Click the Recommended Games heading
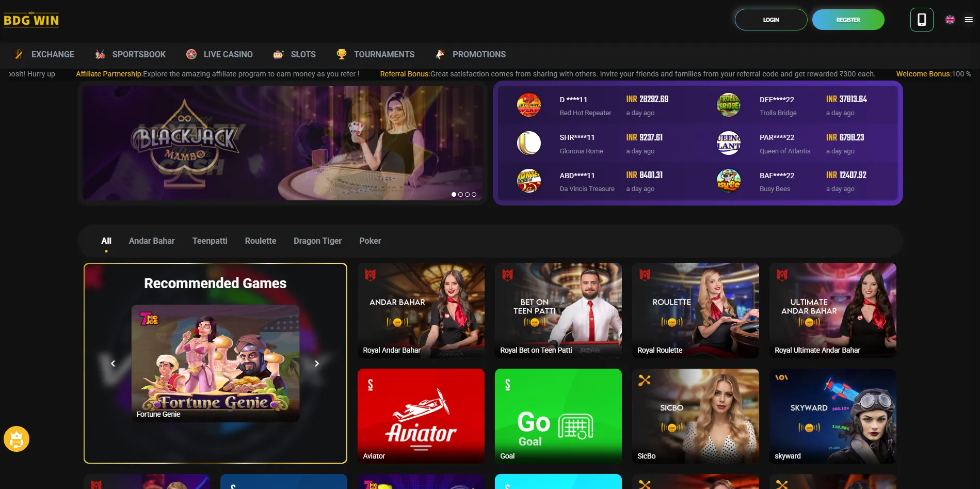 pos(215,283)
